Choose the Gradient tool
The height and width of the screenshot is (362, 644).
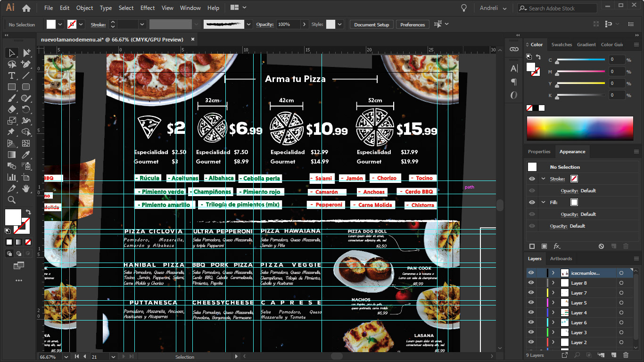click(x=12, y=155)
